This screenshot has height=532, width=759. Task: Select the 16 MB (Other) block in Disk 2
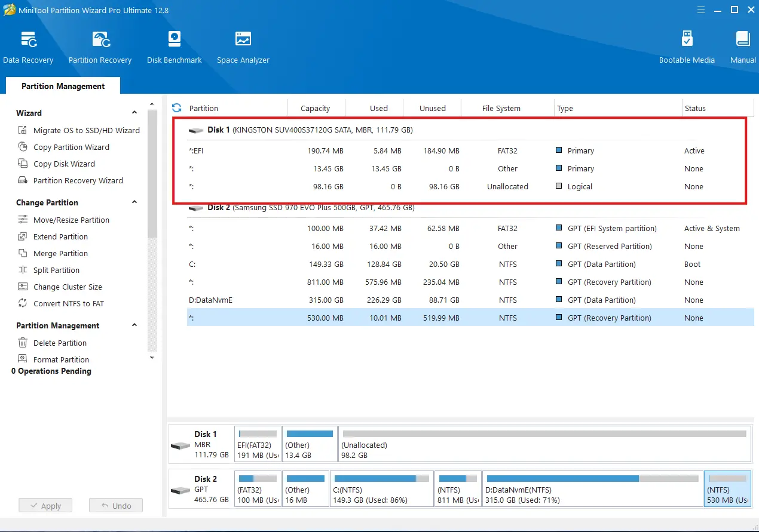[305, 488]
